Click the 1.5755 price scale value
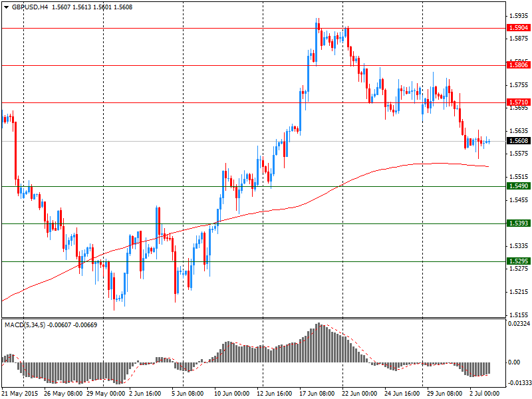The height and width of the screenshot is (399, 532). coord(519,85)
